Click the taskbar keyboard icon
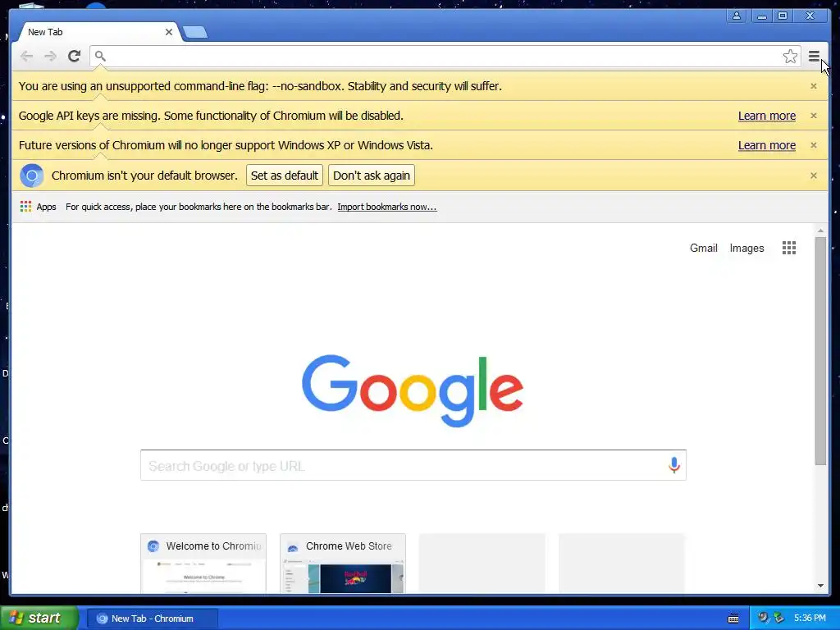The height and width of the screenshot is (630, 840). [733, 619]
